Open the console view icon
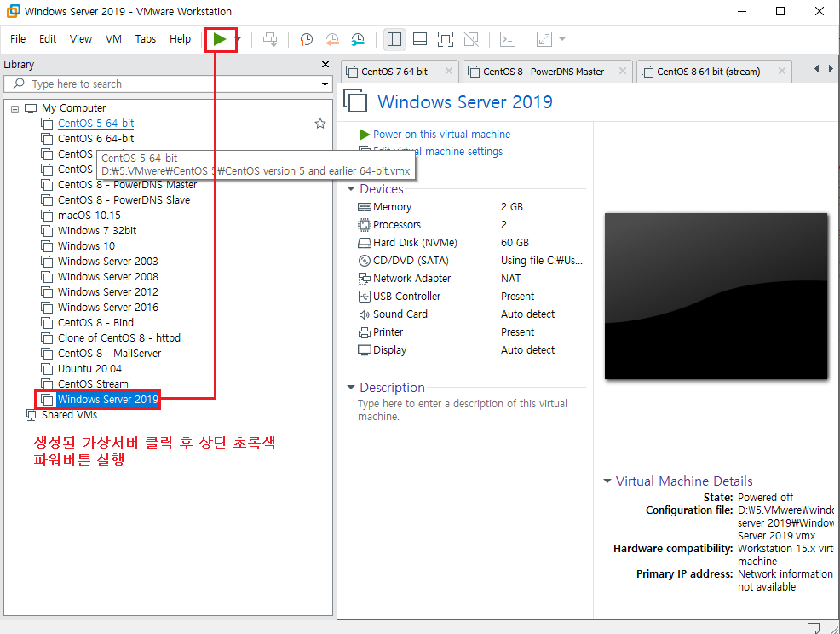840x634 pixels. point(507,39)
